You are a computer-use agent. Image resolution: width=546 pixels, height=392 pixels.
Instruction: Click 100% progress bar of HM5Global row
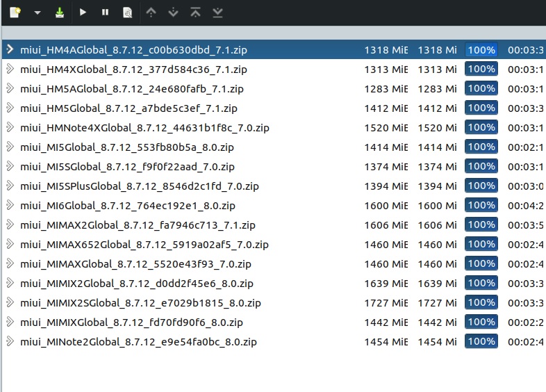click(x=481, y=108)
